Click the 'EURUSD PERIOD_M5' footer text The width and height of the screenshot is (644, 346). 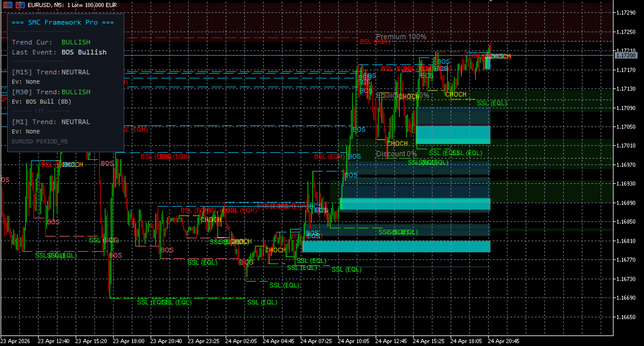coord(40,142)
